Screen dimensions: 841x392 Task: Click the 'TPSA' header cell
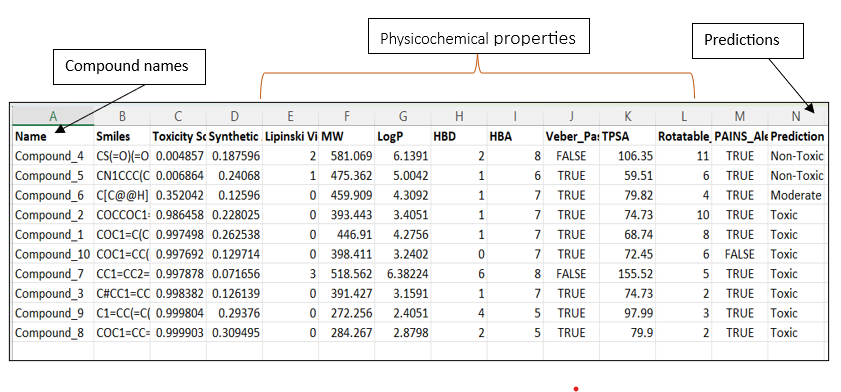628,136
